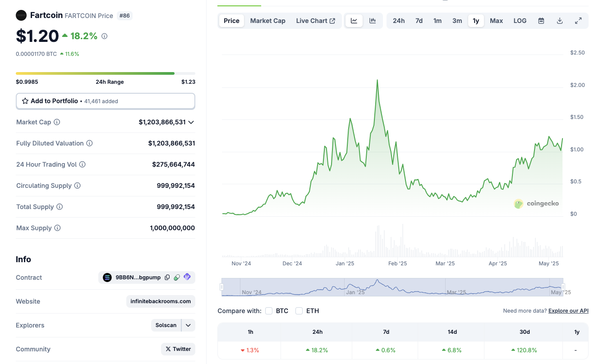Click external link icon on Live Chart
The image size is (608, 364).
332,21
